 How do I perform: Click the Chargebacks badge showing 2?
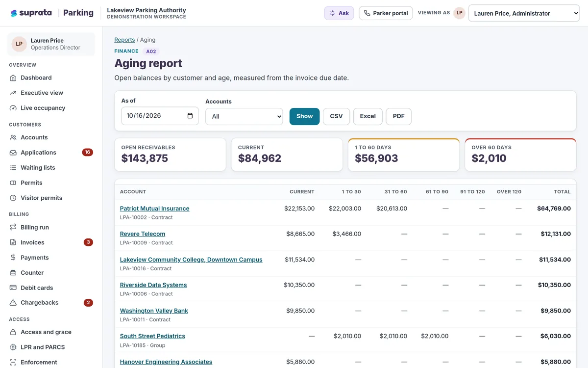[88, 303]
